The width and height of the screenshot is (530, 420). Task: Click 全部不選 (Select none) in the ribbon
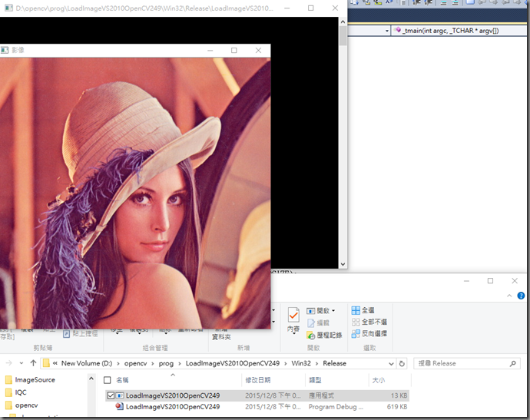tap(369, 322)
